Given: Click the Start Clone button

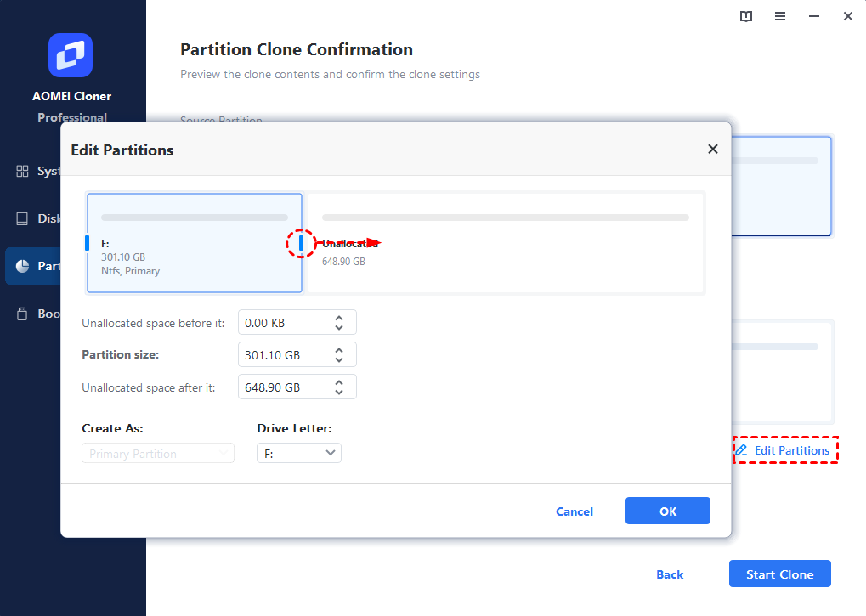Looking at the screenshot, I should click(780, 574).
